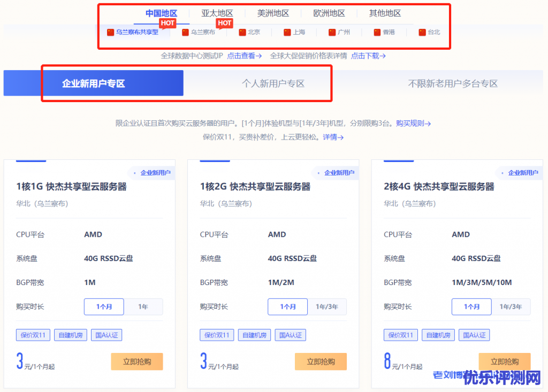Switch to 亚太地区 tab
Screen dimensions: 548x392
217,13
